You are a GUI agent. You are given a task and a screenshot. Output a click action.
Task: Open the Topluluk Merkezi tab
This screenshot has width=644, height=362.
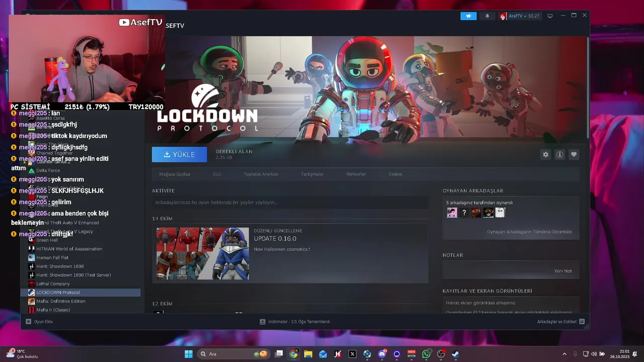coord(261,174)
